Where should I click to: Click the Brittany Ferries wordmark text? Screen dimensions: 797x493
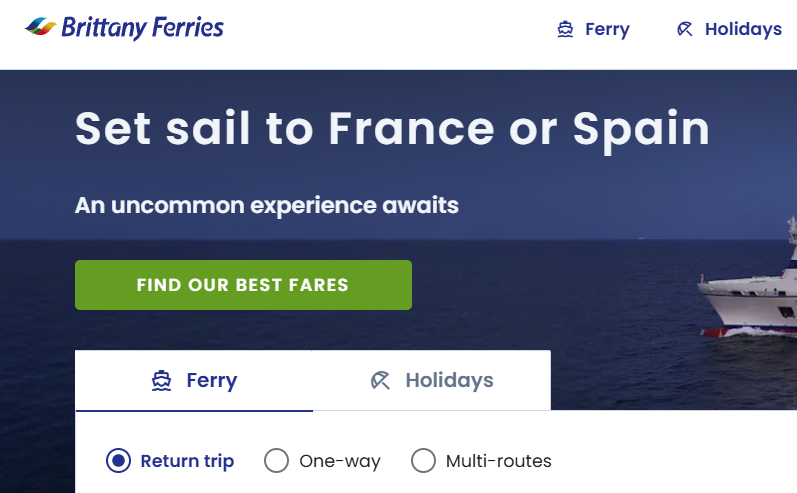[142, 27]
